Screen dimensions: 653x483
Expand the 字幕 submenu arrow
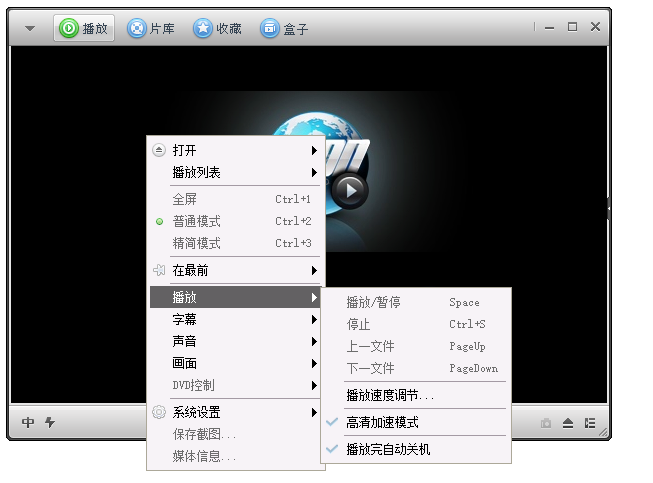314,319
